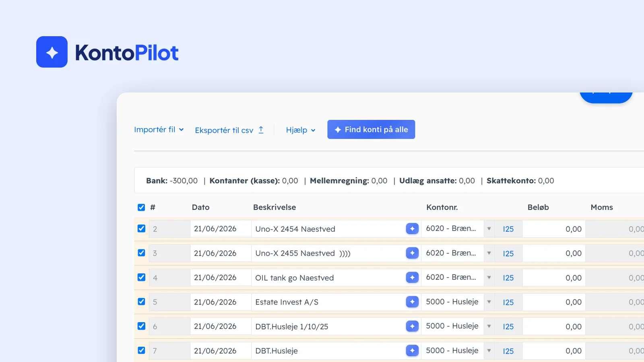Click the KontoPilot star logo icon

pos(52,52)
